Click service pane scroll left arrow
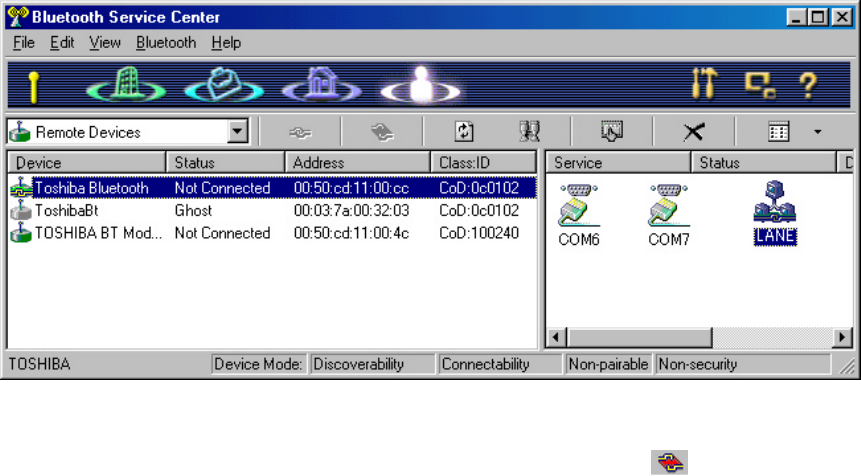Viewport: 861px width, 476px height. pos(556,337)
